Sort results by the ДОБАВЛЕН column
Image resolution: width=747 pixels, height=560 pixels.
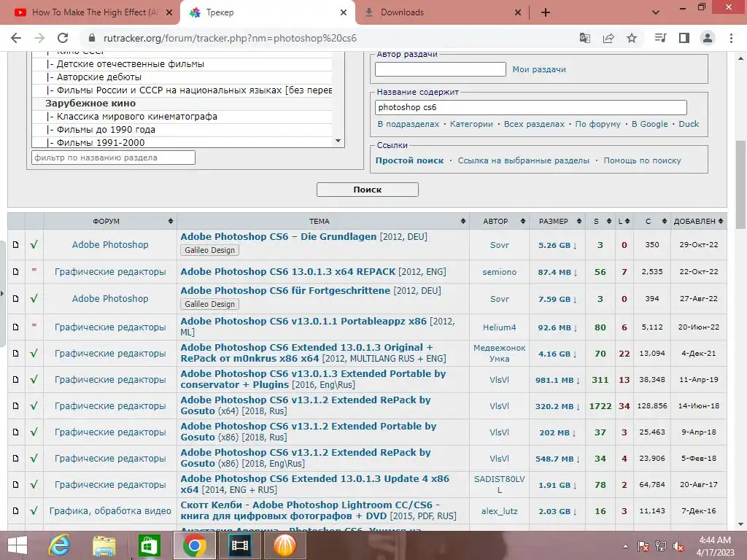[x=698, y=221]
